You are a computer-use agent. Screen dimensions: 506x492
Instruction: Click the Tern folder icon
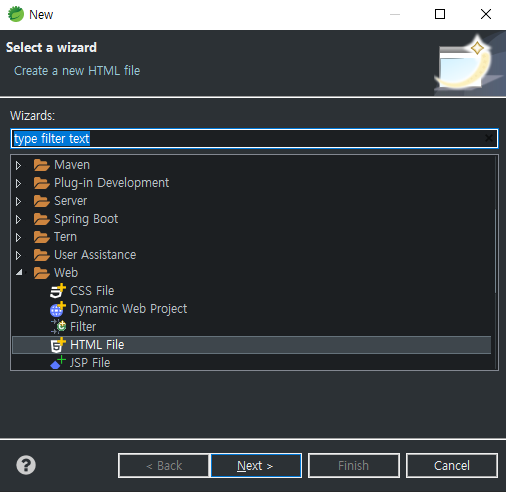[x=42, y=237]
